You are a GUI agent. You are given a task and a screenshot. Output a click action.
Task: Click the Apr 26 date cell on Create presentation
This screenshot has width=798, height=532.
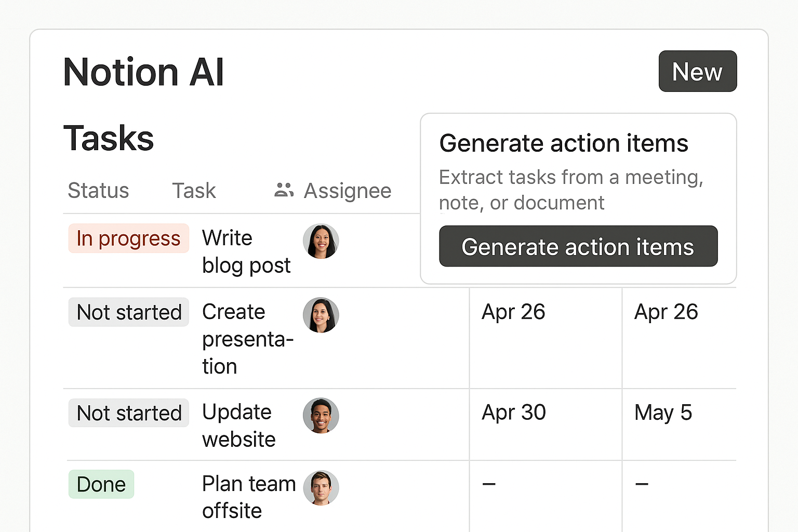[x=513, y=312]
